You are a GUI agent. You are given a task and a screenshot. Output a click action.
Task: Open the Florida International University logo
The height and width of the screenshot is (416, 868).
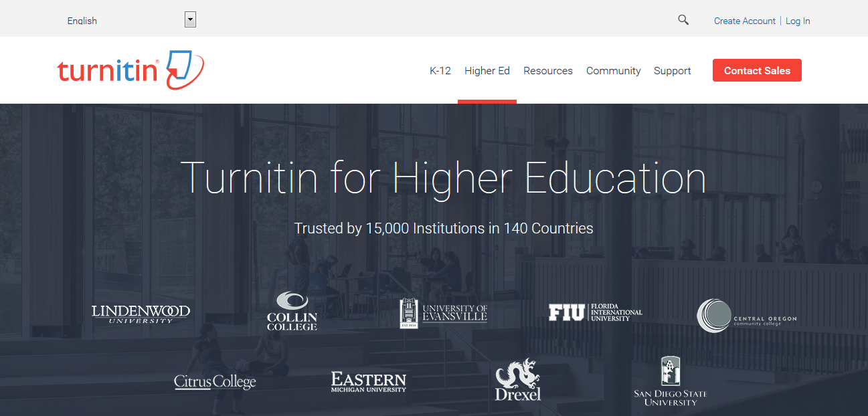click(x=595, y=312)
